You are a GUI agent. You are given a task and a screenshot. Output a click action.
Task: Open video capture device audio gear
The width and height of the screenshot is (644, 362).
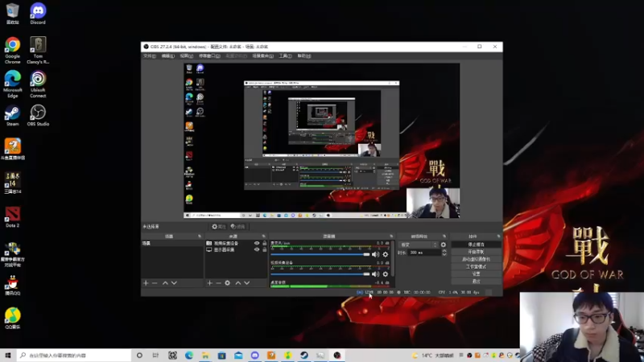(x=386, y=274)
